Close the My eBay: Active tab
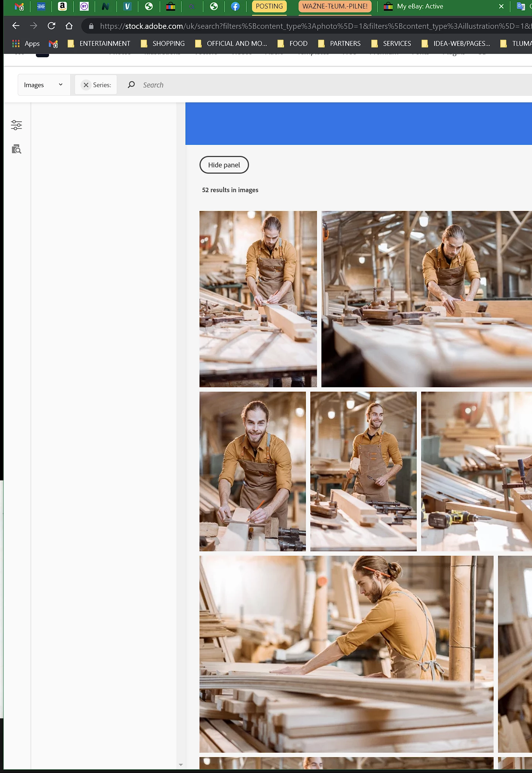Image resolution: width=532 pixels, height=773 pixels. pos(501,6)
